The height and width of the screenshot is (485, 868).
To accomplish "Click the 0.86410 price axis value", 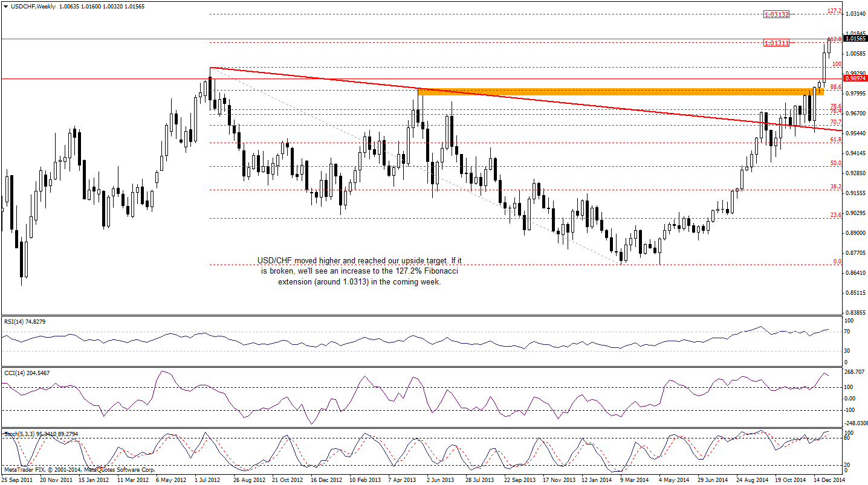I will tap(855, 272).
